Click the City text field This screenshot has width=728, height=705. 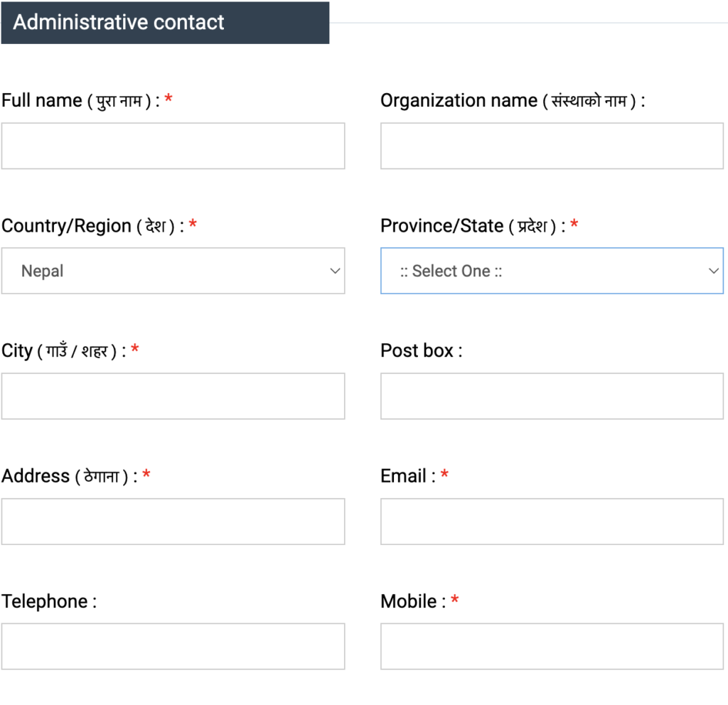click(x=173, y=396)
